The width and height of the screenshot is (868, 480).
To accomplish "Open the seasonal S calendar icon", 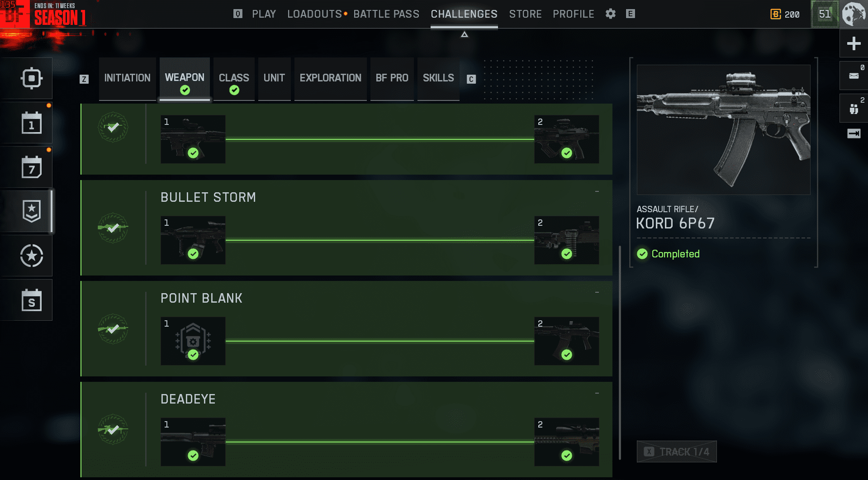I will tap(31, 300).
